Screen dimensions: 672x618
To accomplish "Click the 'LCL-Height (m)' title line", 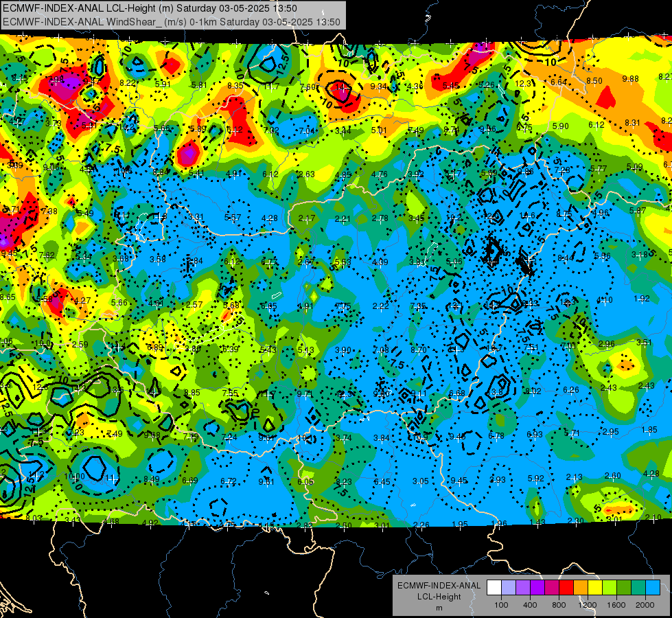I will point(150,8).
